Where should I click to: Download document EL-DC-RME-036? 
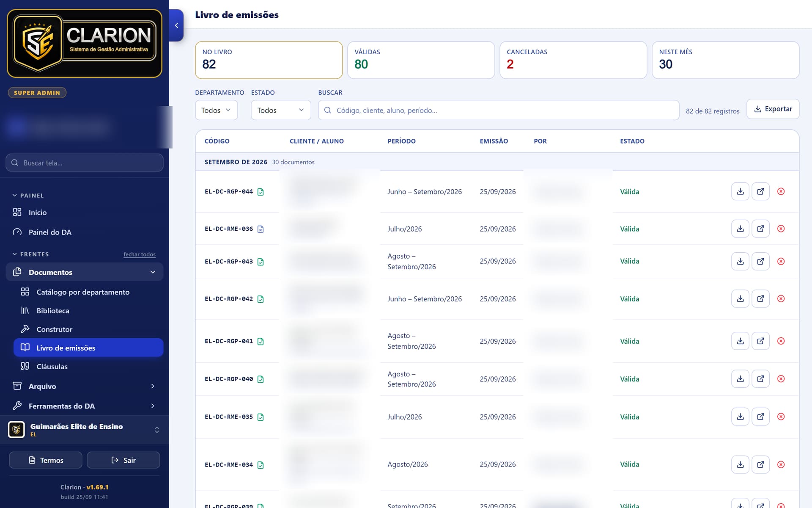tap(740, 229)
